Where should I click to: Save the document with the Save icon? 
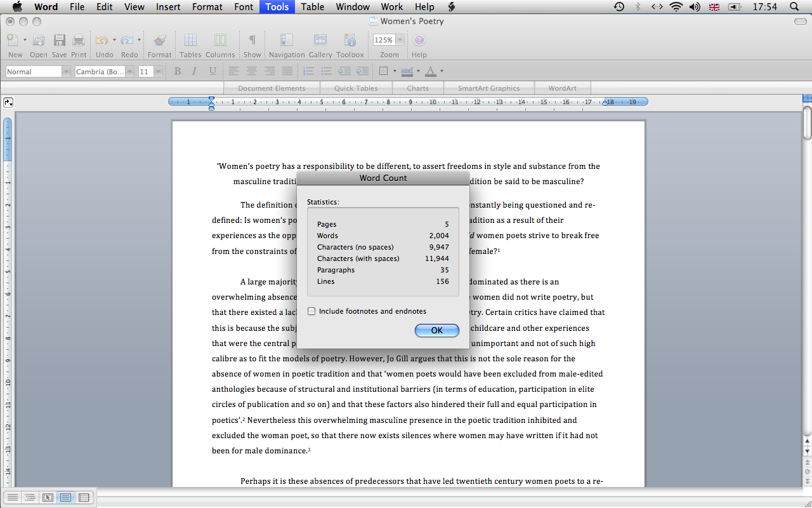pyautogui.click(x=60, y=40)
